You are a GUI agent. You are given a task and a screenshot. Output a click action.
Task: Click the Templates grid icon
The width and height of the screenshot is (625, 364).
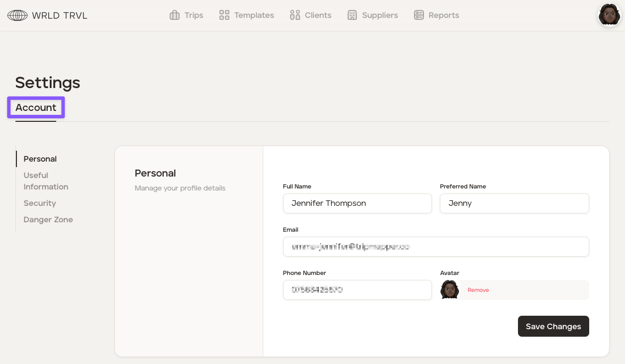(x=224, y=15)
